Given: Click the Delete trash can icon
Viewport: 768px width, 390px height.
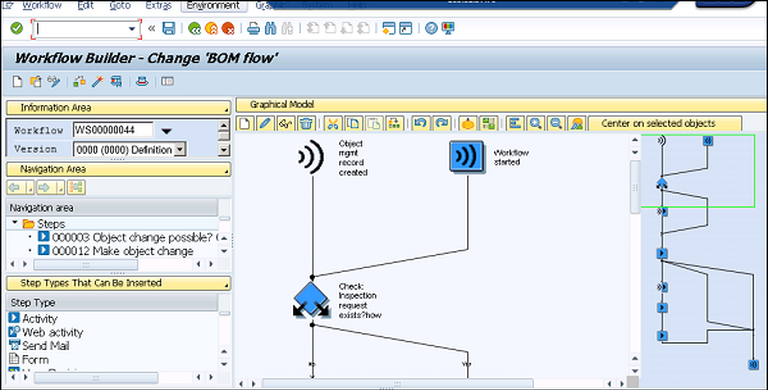Looking at the screenshot, I should coord(306,123).
